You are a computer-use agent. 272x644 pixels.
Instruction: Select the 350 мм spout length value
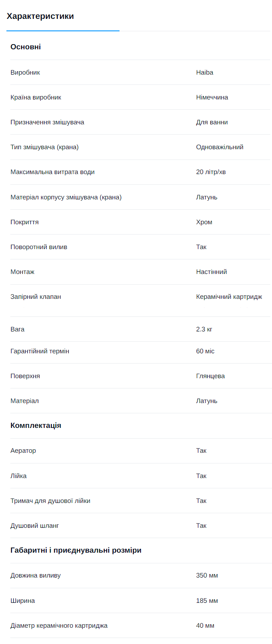pyautogui.click(x=207, y=575)
